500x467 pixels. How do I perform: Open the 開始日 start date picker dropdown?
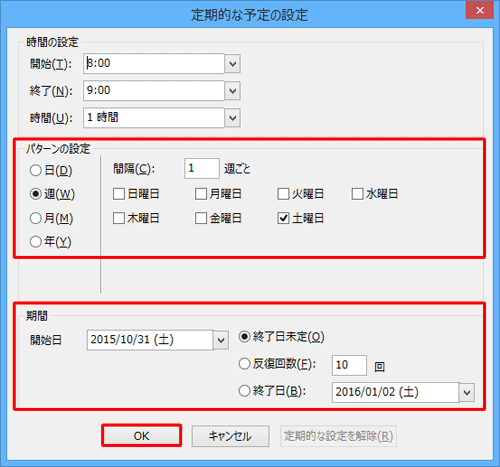point(221,340)
